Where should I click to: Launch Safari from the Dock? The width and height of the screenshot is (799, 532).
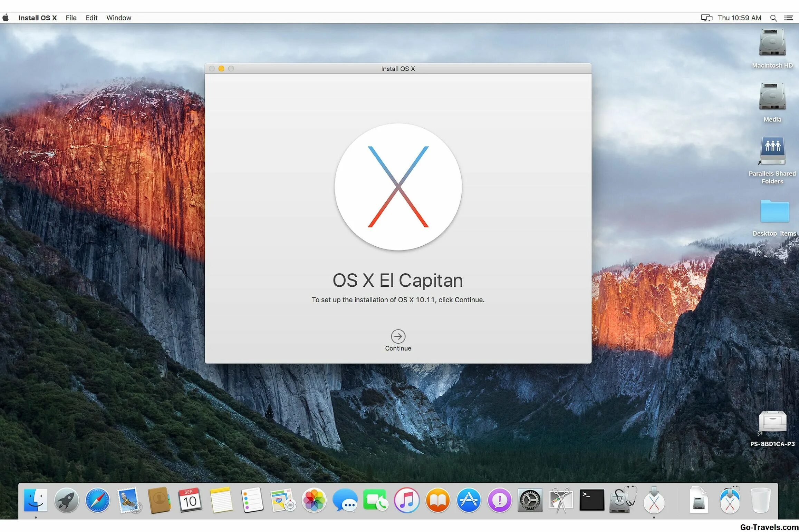click(97, 500)
